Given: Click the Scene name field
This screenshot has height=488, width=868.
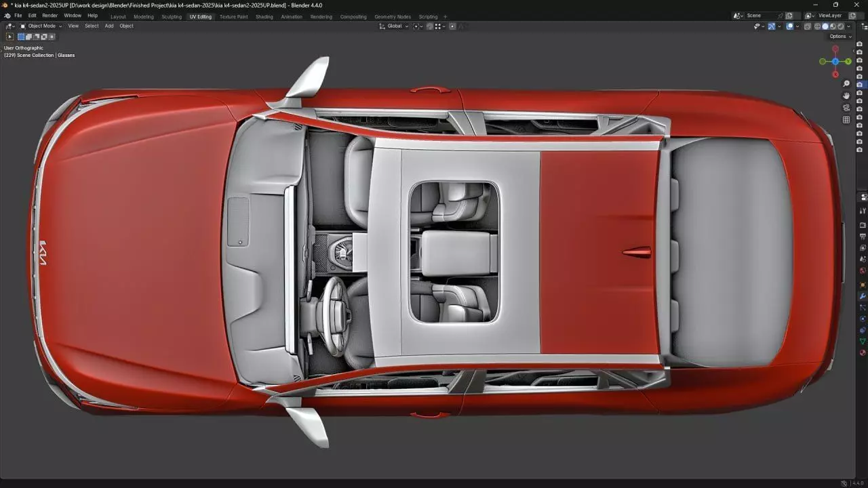Looking at the screenshot, I should 761,16.
